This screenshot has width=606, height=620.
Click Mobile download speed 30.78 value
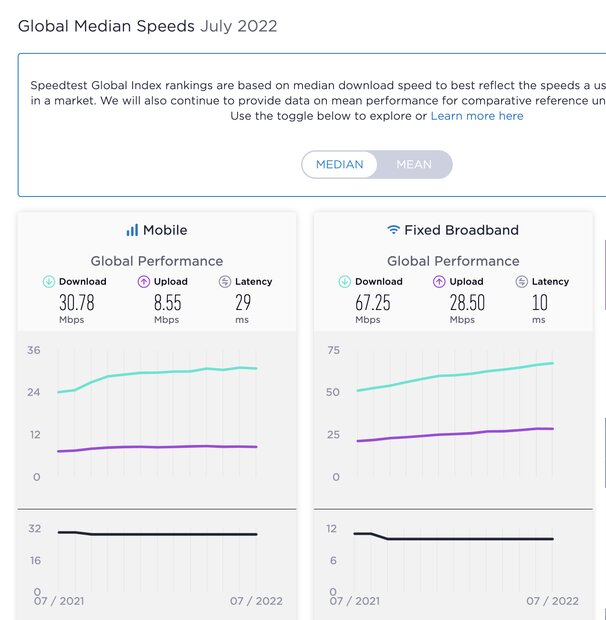[x=76, y=303]
